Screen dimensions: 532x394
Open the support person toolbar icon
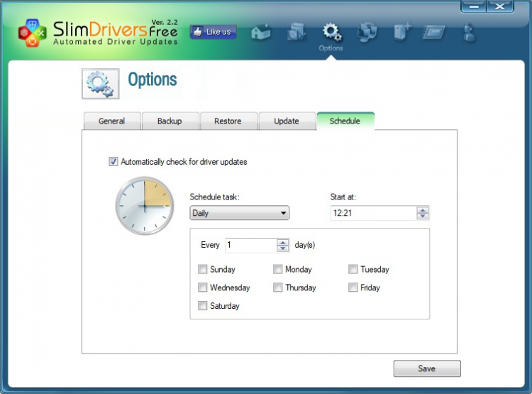(x=470, y=33)
